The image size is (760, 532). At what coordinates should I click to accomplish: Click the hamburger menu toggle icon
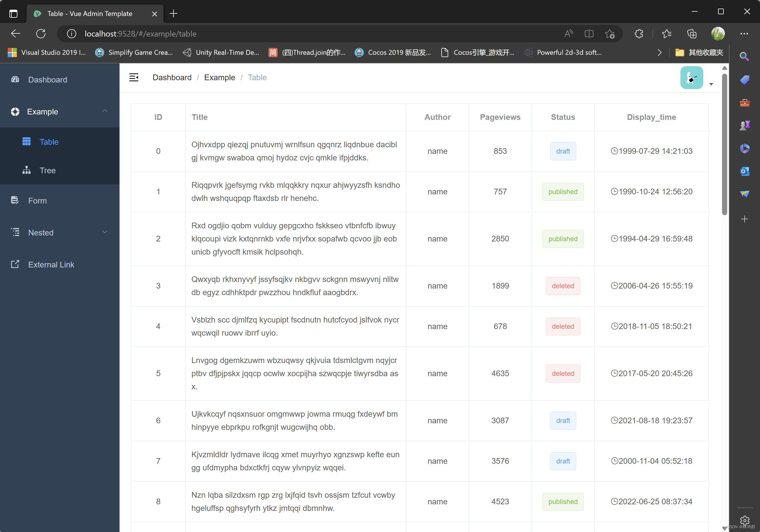tap(134, 77)
